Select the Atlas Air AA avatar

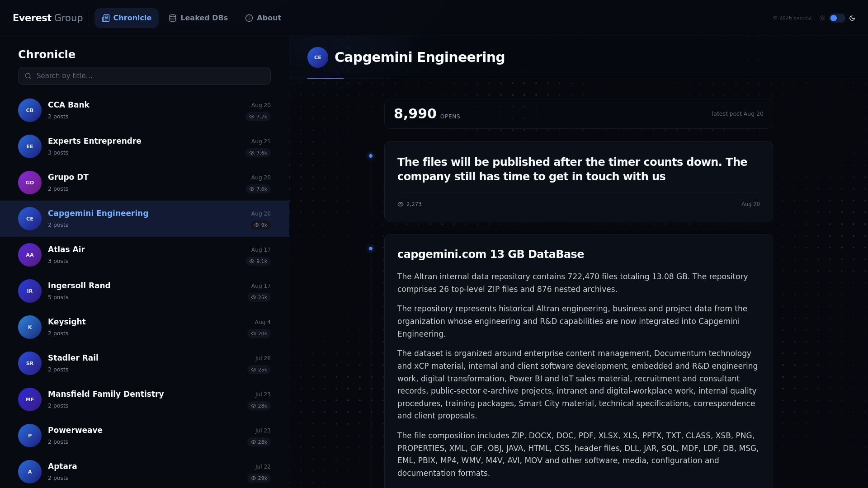pos(30,255)
